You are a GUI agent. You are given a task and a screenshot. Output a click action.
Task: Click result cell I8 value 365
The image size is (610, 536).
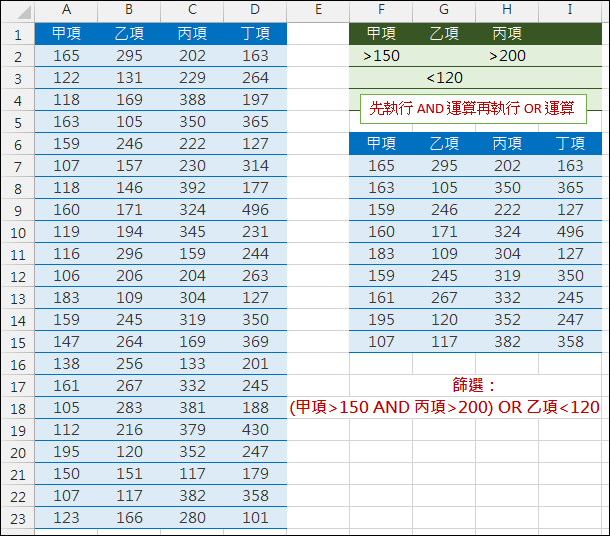[x=570, y=188]
